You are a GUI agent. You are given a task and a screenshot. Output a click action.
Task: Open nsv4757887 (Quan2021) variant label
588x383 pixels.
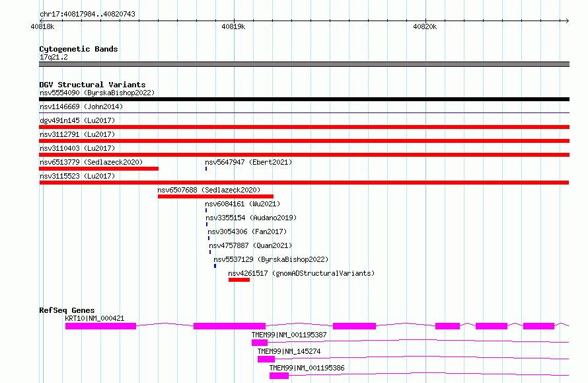(x=250, y=245)
